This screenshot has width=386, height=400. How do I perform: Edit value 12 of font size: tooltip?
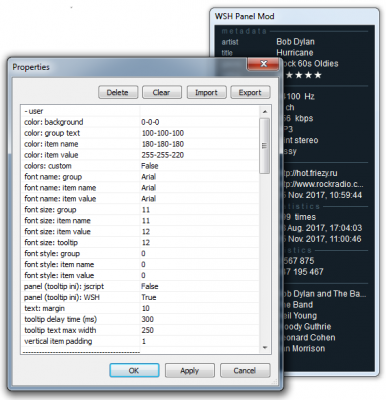146,243
